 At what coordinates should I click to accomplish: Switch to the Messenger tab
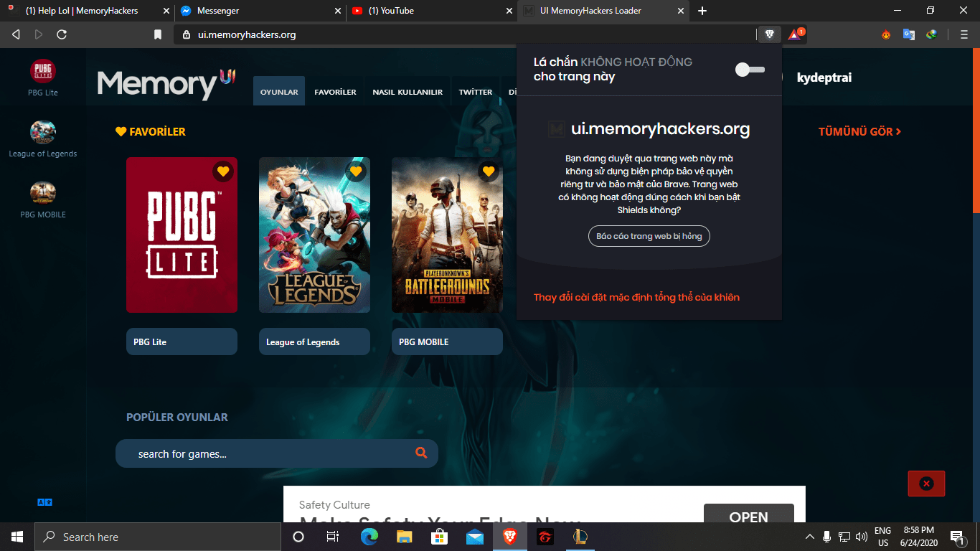pos(260,11)
